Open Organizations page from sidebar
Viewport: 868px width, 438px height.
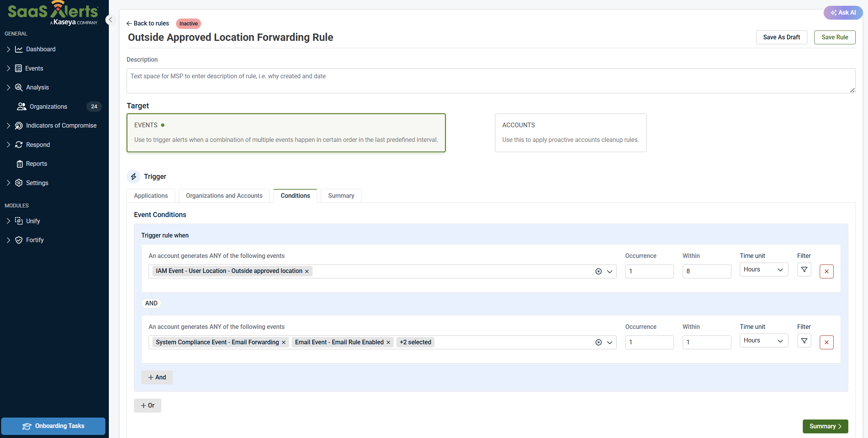(x=48, y=106)
